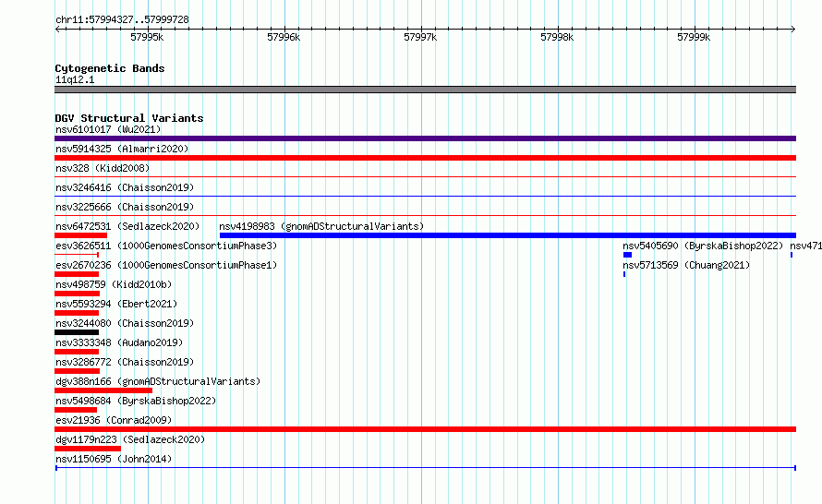This screenshot has width=822, height=504.
Task: Open dgv1179n223 (Sedlazeck2020) label
Action: click(x=130, y=439)
